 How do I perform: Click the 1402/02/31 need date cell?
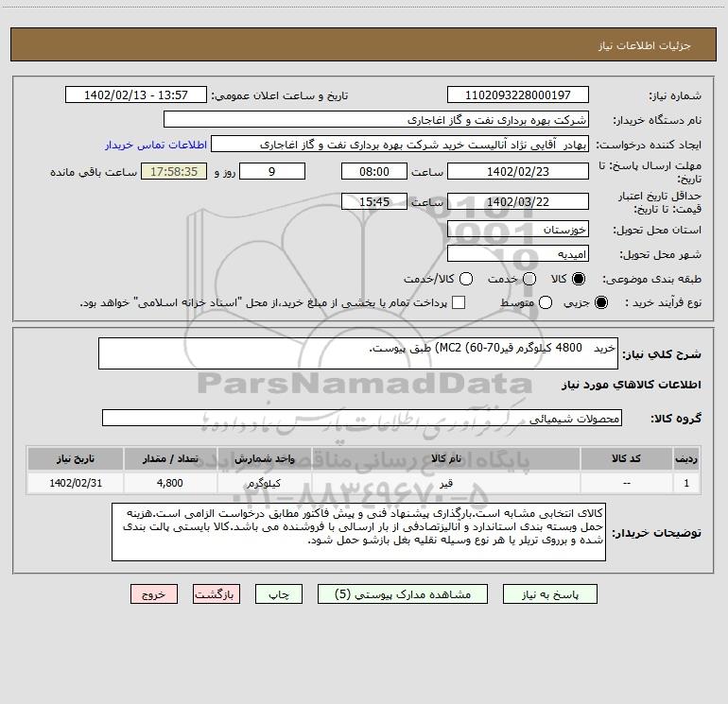[76, 483]
